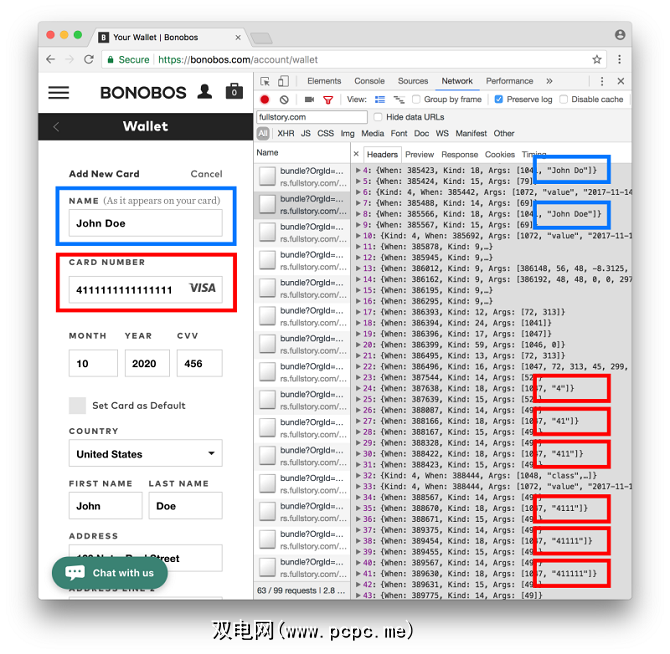
Task: Click the browser address bar URL
Action: click(x=238, y=60)
